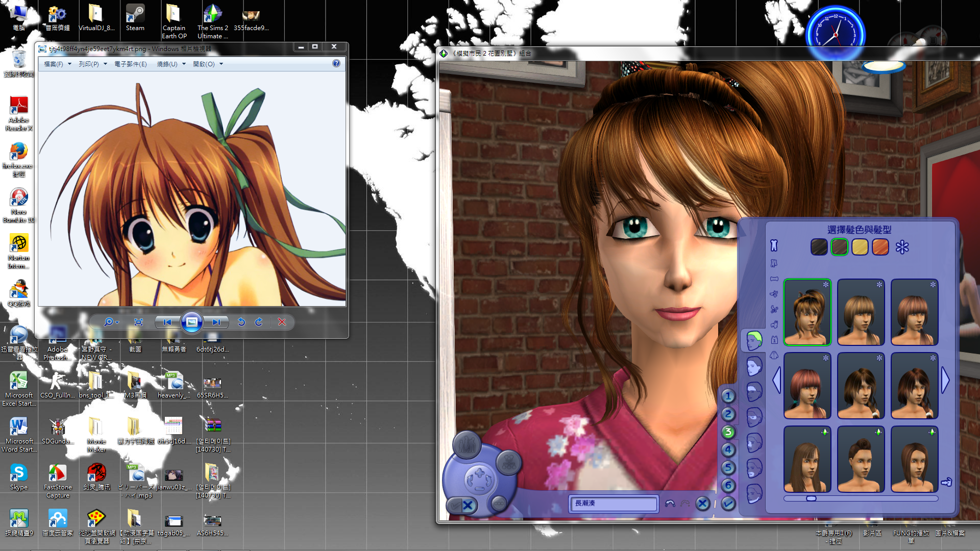Click the 電子郵件(E) menu item
980x551 pixels.
click(130, 64)
